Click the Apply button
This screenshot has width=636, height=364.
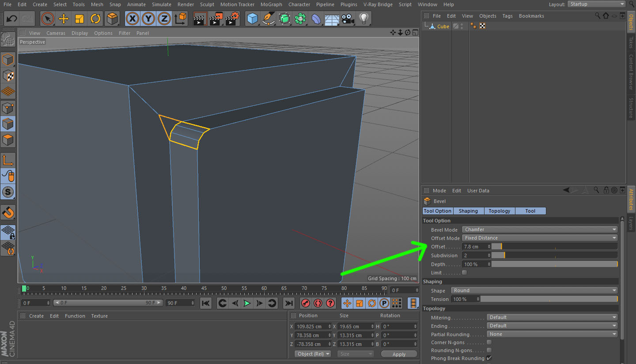coord(399,354)
